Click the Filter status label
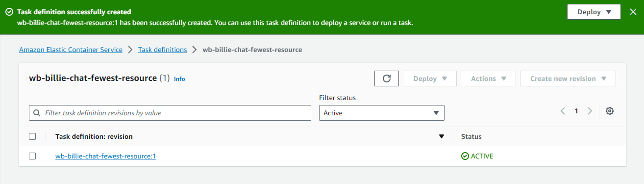Screen dimensions: 644x184 337,98
